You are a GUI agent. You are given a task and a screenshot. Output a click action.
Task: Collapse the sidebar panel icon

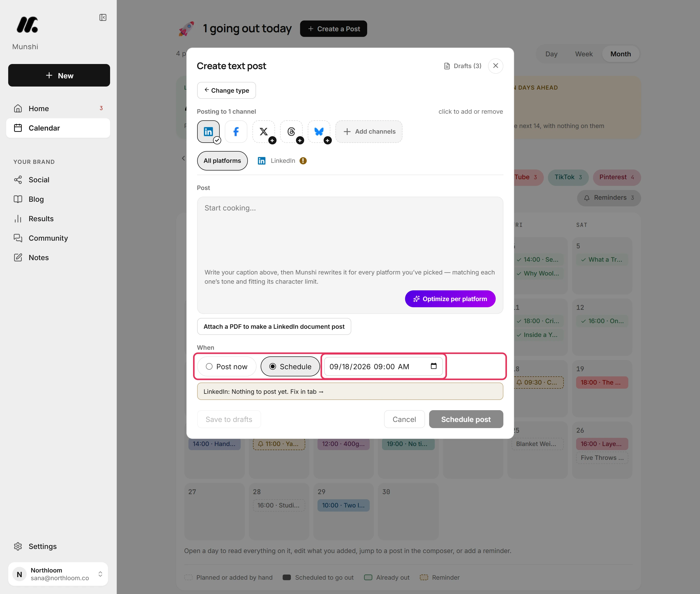click(x=103, y=17)
